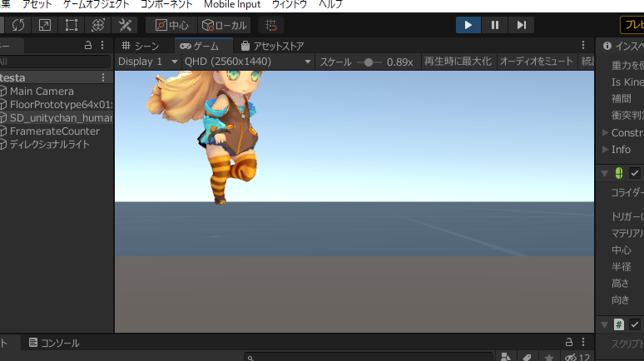Open the ゲームオブジェクト menu
The image size is (644, 361).
coord(97,4)
